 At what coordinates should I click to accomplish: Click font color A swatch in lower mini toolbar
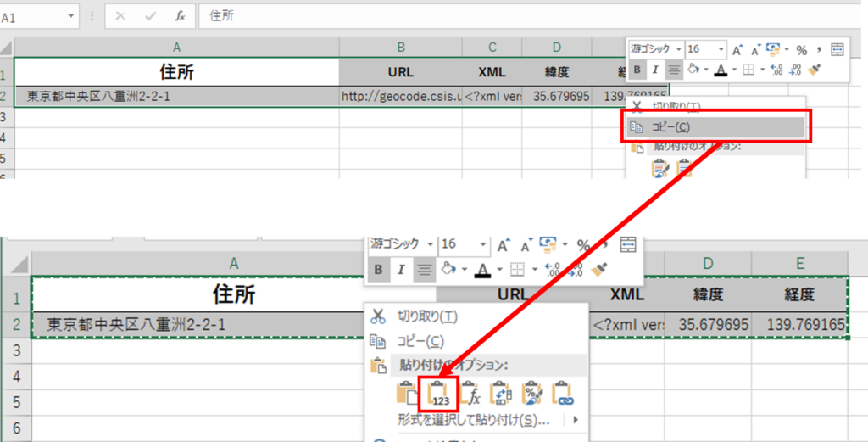482,270
